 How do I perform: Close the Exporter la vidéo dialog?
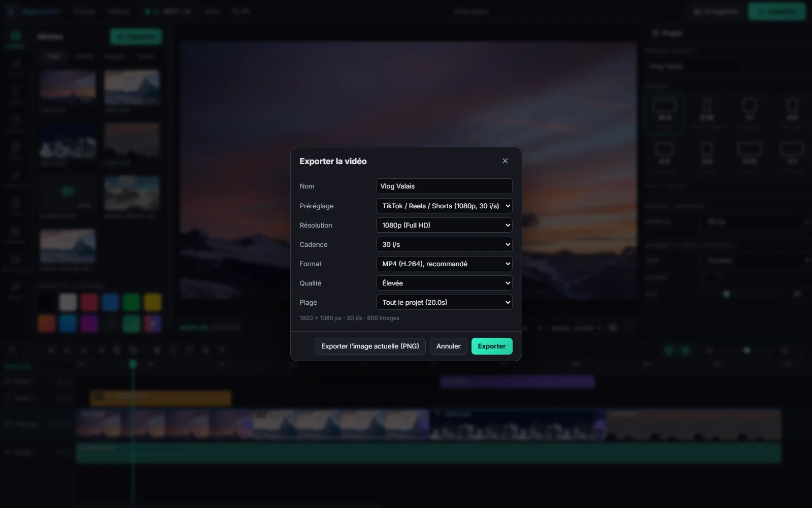pyautogui.click(x=505, y=161)
